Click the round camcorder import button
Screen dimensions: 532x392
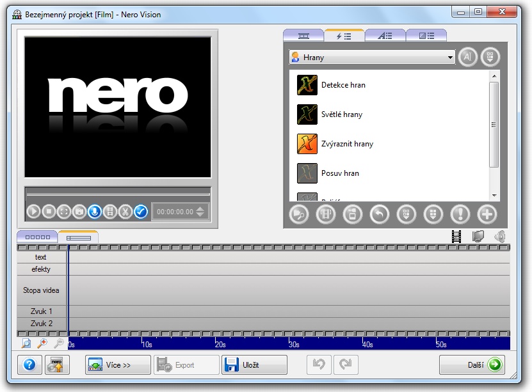(353, 214)
